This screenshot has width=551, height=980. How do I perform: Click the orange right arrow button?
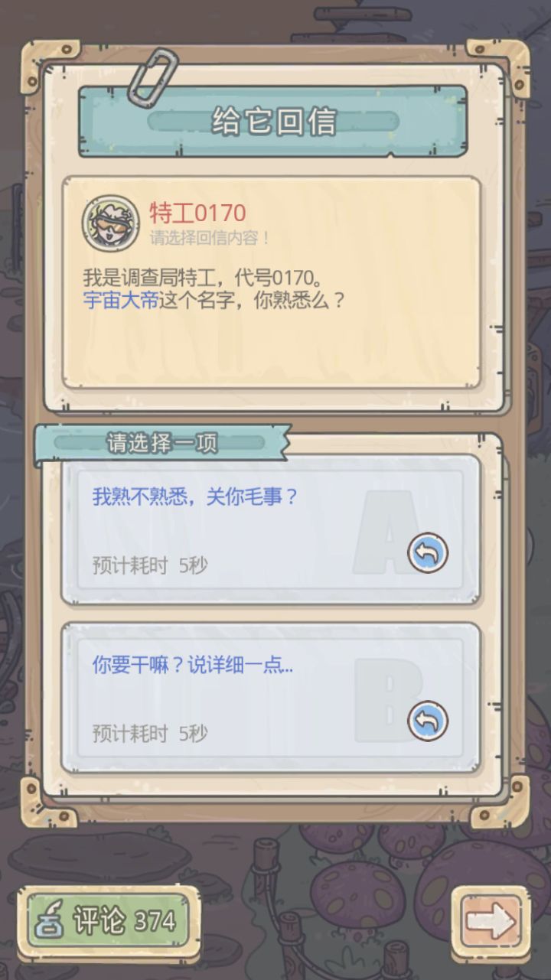coord(490,921)
